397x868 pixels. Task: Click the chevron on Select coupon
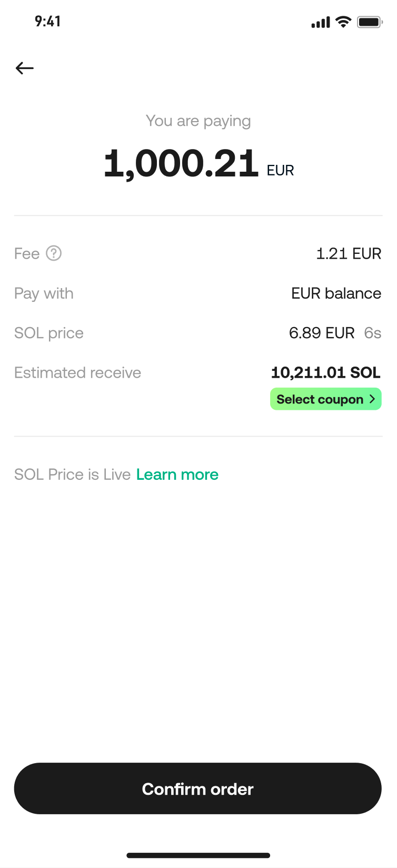point(372,399)
